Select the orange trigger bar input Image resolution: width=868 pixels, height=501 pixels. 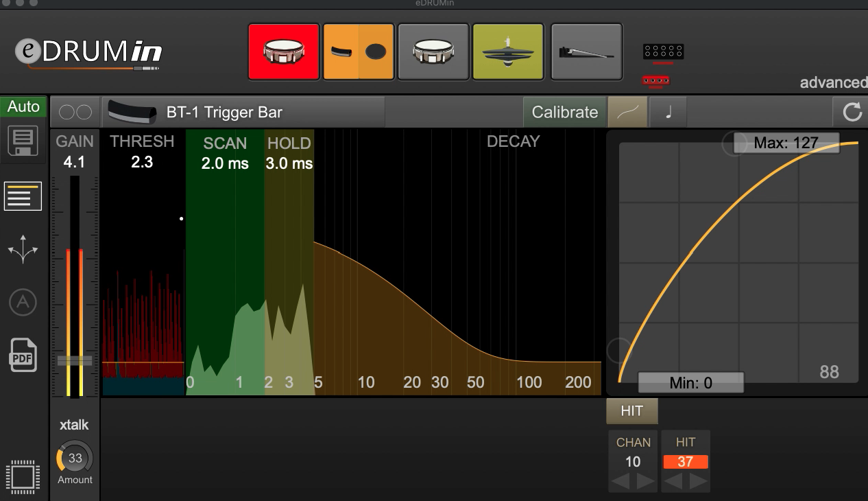click(x=359, y=51)
